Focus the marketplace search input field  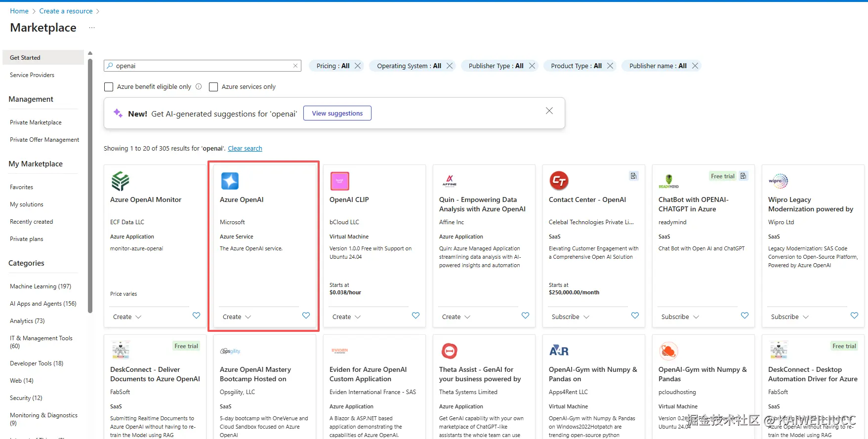pyautogui.click(x=203, y=66)
